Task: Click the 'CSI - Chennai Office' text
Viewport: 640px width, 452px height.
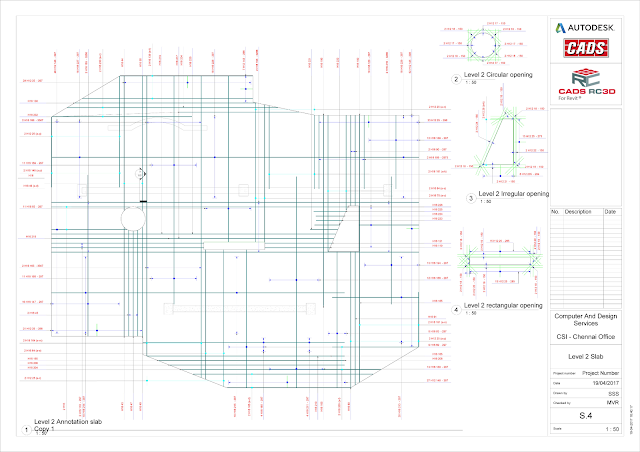Action: click(x=586, y=337)
